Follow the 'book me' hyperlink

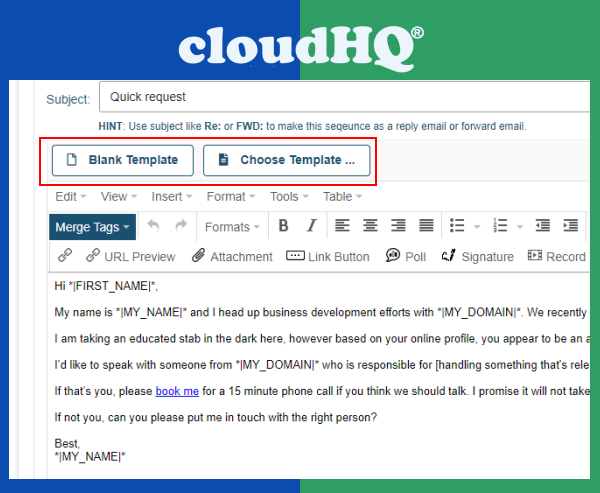(x=177, y=391)
